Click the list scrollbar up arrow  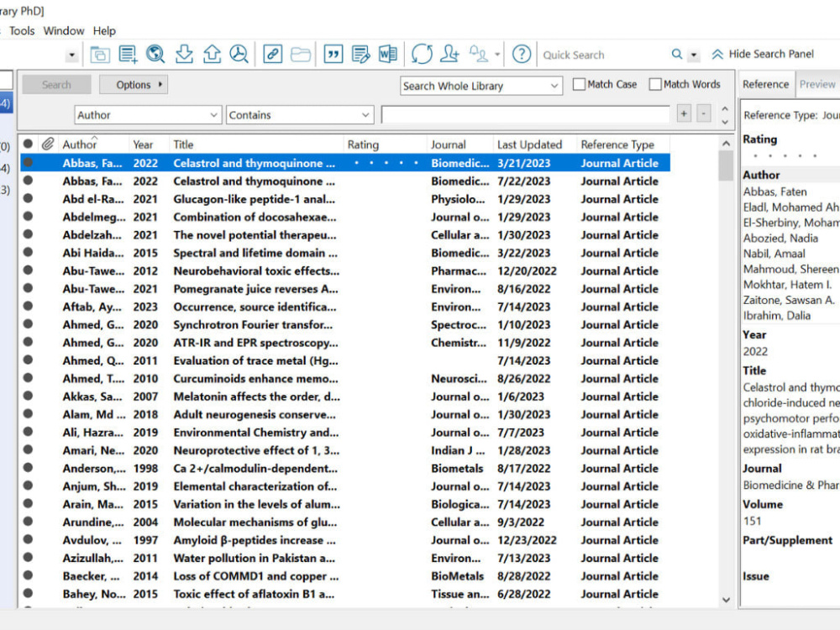tap(726, 143)
